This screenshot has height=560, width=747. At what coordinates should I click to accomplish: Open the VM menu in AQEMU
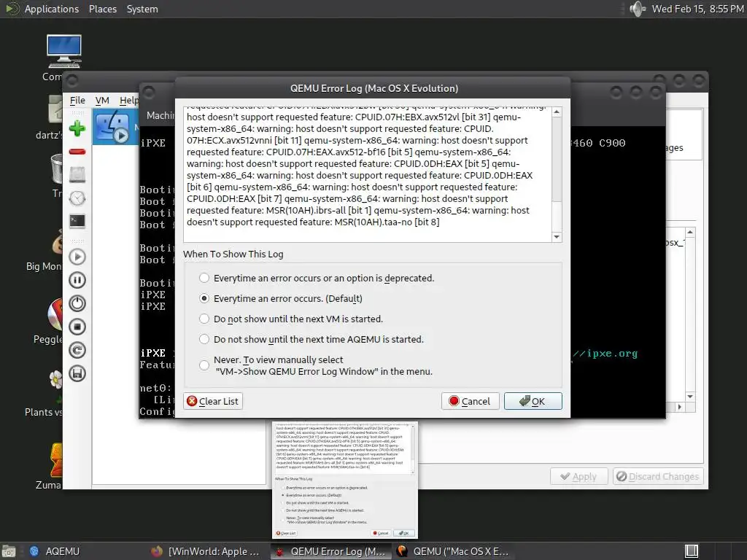coord(102,101)
